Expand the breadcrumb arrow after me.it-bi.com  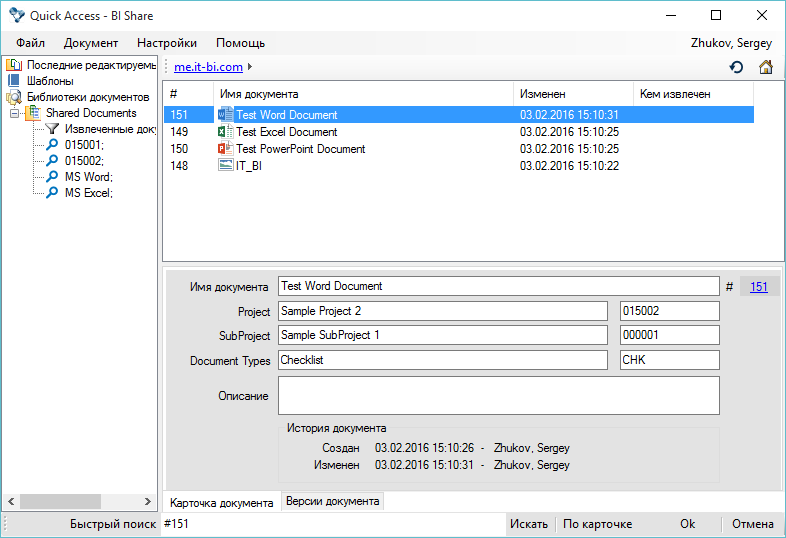pyautogui.click(x=250, y=67)
